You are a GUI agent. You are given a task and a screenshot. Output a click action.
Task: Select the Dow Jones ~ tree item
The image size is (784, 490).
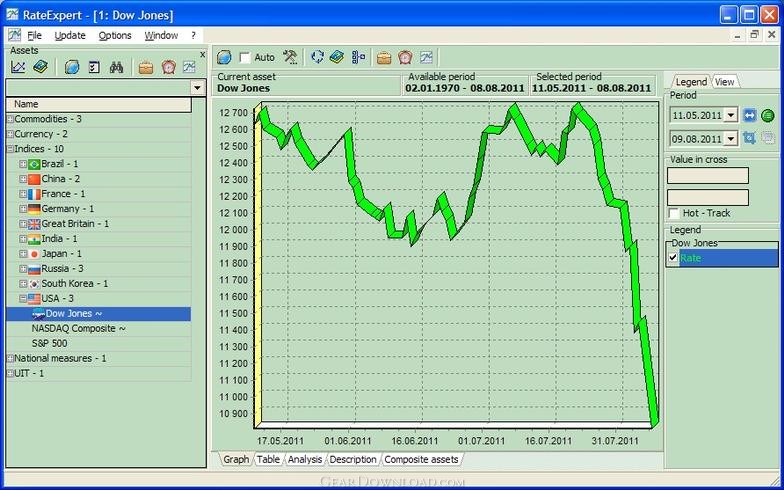click(x=74, y=314)
